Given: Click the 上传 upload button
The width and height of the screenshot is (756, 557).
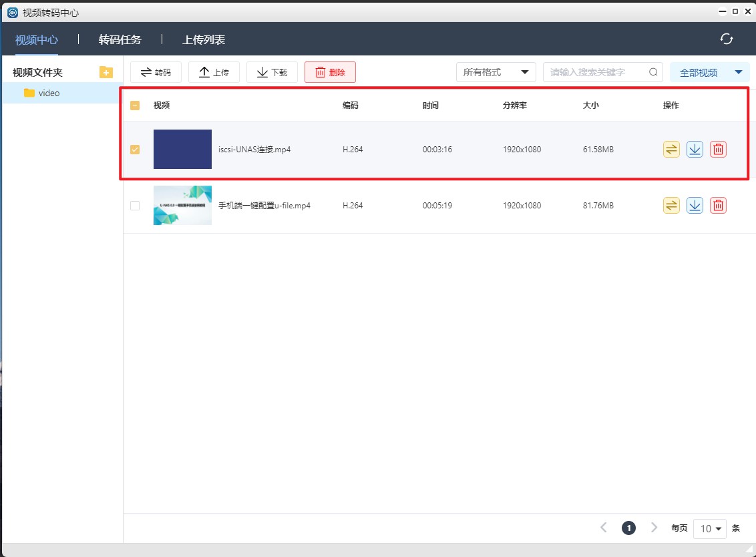Looking at the screenshot, I should pos(214,72).
